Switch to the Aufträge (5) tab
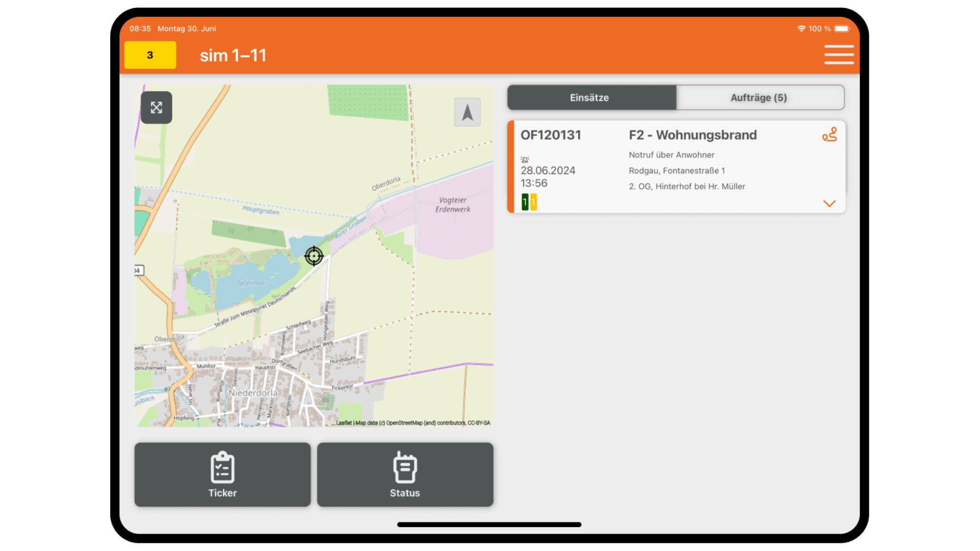 pyautogui.click(x=759, y=97)
